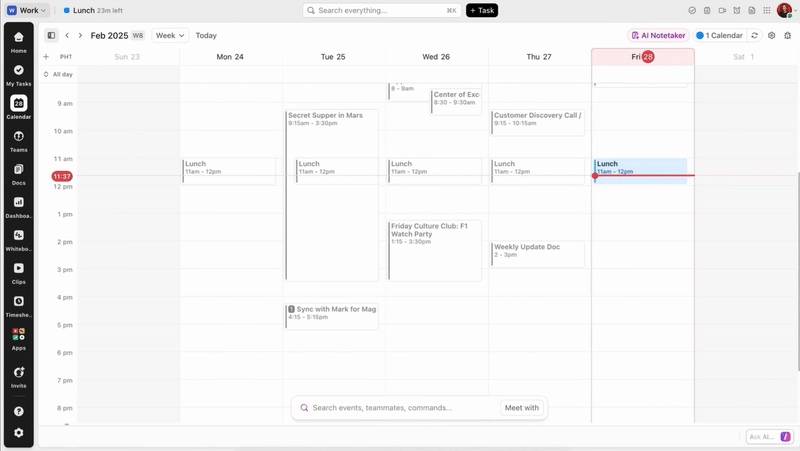Image resolution: width=800 pixels, height=451 pixels.
Task: Open the Apps grid in sidebar
Action: [18, 335]
